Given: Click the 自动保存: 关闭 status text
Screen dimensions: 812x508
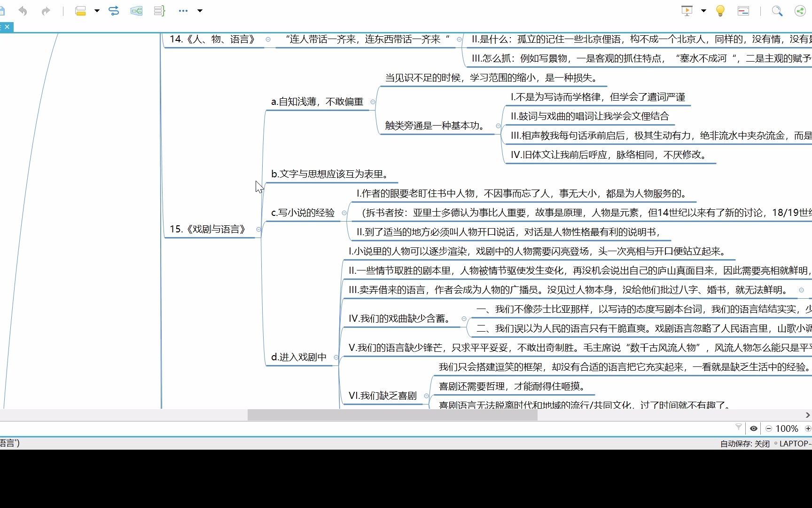Looking at the screenshot, I should pyautogui.click(x=745, y=444).
